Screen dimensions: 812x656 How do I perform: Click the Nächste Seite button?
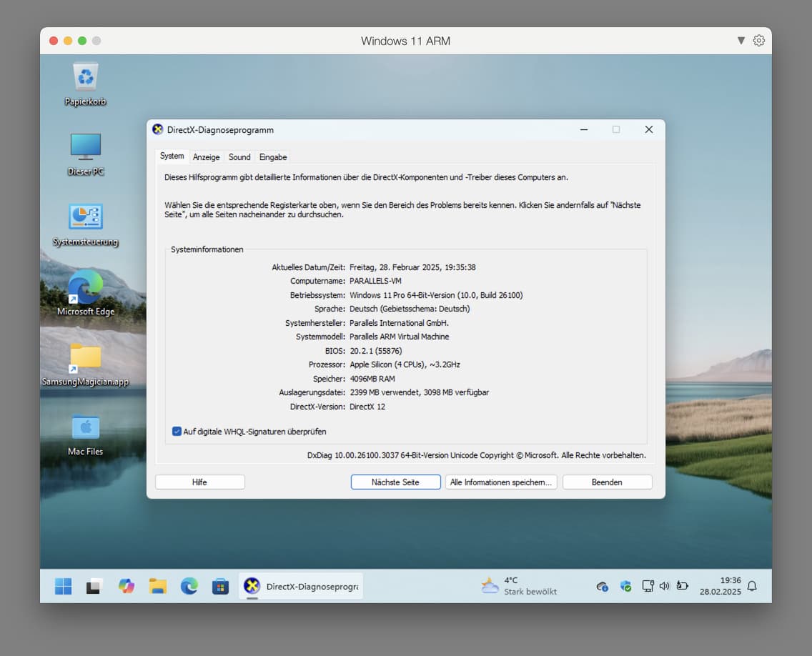point(396,482)
